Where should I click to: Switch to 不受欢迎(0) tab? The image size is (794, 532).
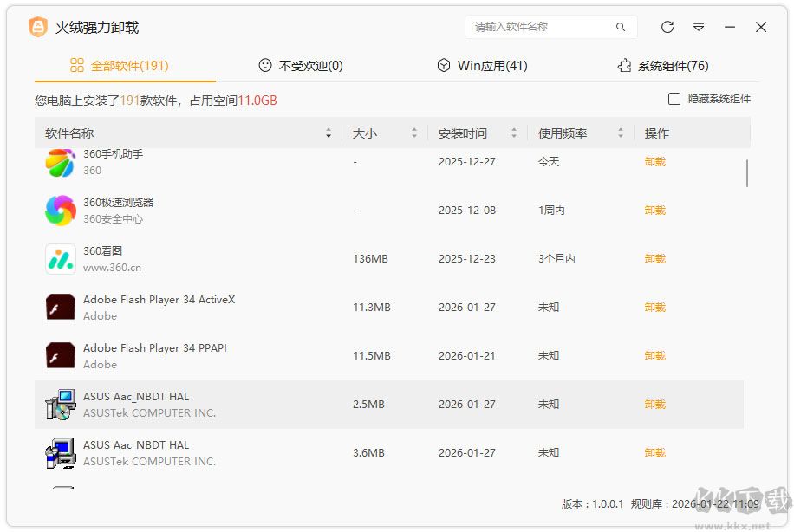pyautogui.click(x=301, y=65)
